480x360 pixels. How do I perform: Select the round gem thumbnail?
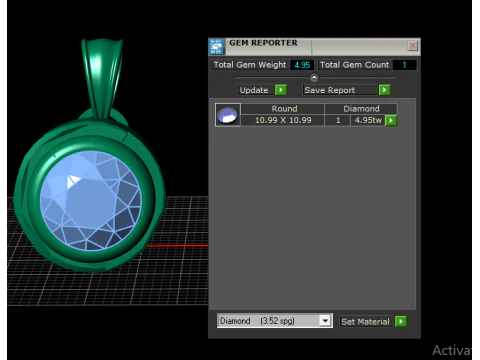[228, 115]
